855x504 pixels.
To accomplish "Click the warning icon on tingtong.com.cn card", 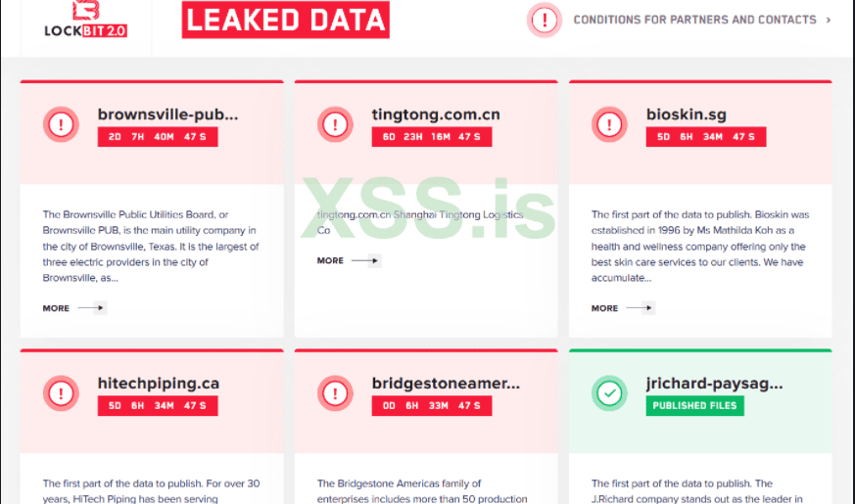I will point(335,124).
